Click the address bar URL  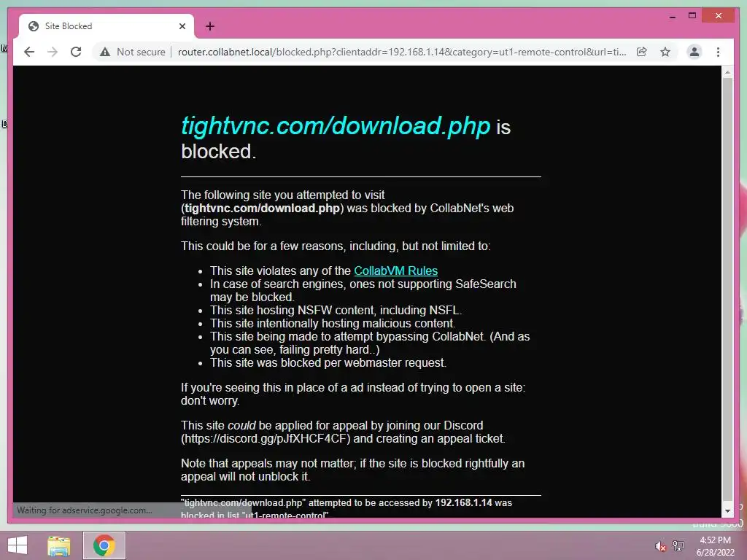tap(402, 52)
